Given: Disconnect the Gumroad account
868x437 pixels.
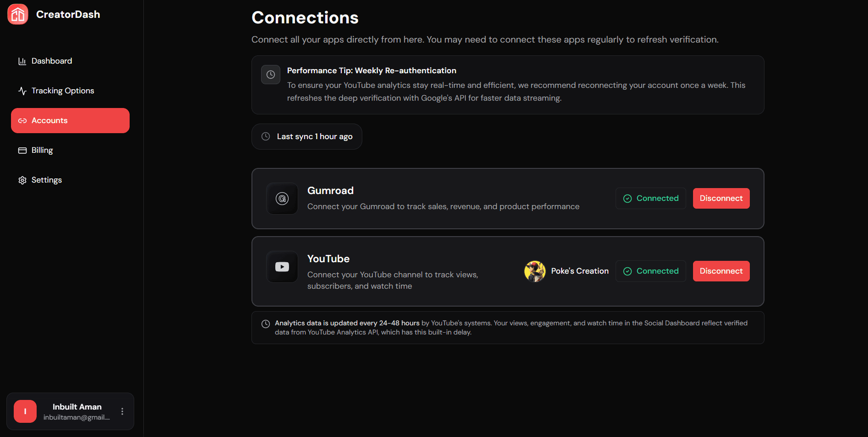Looking at the screenshot, I should [721, 199].
